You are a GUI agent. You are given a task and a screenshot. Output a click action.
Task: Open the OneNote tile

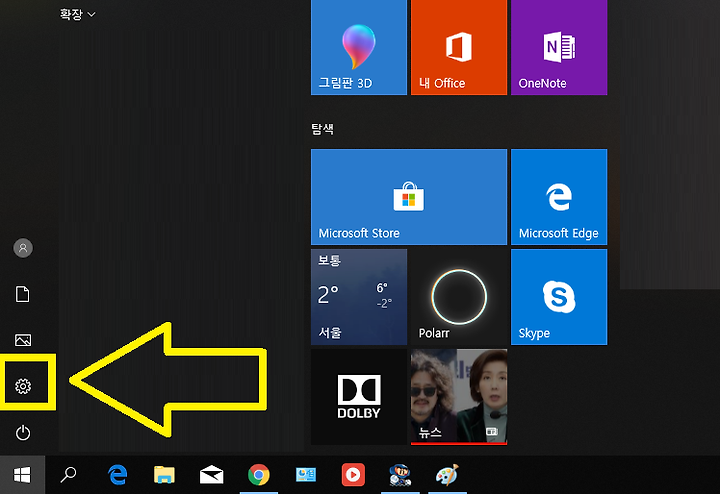coord(559,47)
